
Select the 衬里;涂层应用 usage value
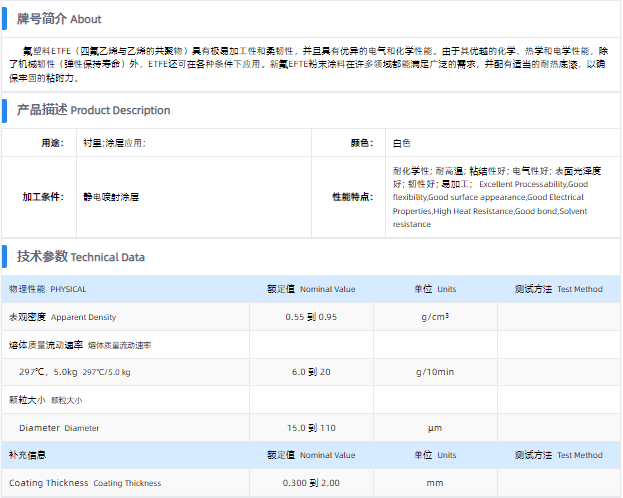pyautogui.click(x=115, y=143)
